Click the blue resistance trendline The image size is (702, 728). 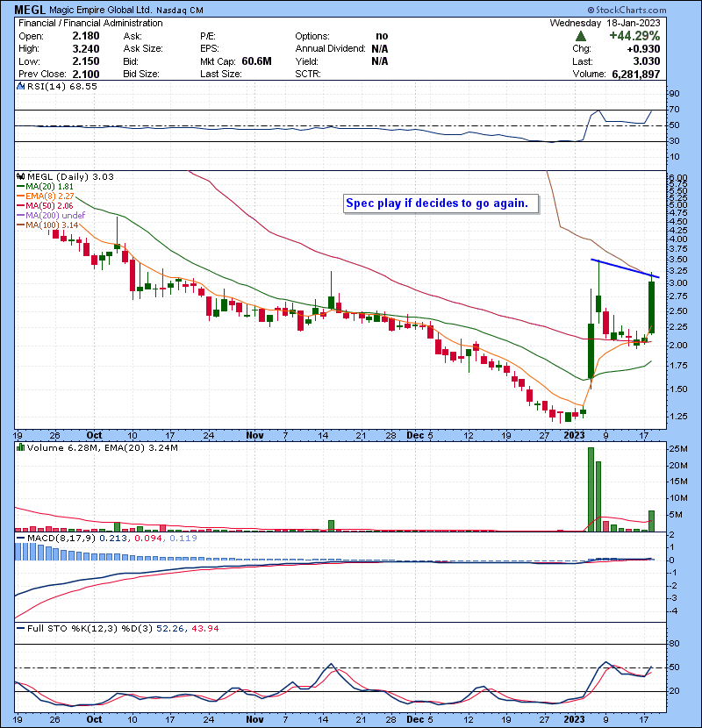[x=625, y=268]
